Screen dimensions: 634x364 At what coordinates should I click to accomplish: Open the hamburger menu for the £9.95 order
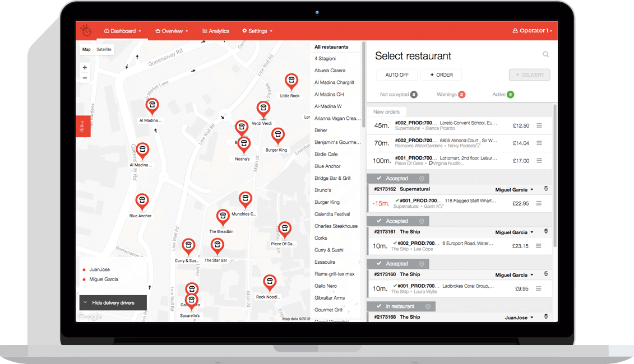pos(538,288)
